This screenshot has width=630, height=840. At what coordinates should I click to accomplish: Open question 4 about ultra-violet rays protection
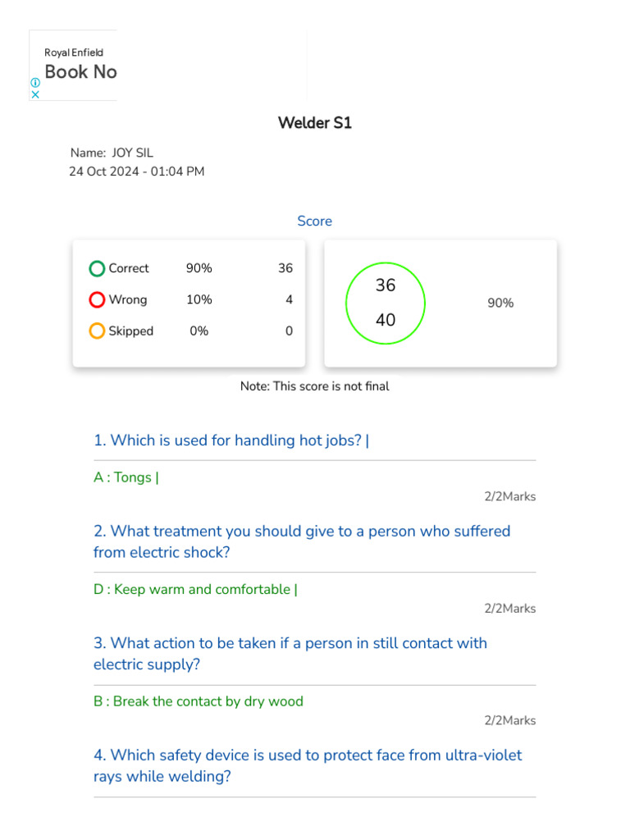tap(307, 765)
